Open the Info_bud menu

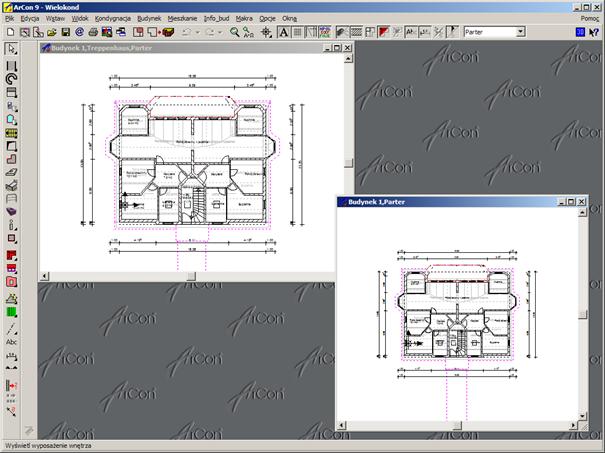[x=216, y=18]
